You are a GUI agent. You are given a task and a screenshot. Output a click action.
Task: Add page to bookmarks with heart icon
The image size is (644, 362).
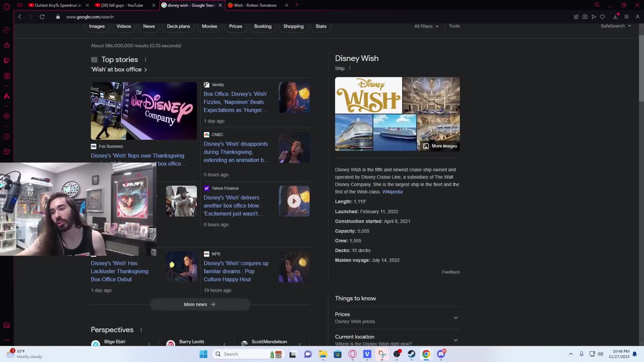tap(602, 17)
